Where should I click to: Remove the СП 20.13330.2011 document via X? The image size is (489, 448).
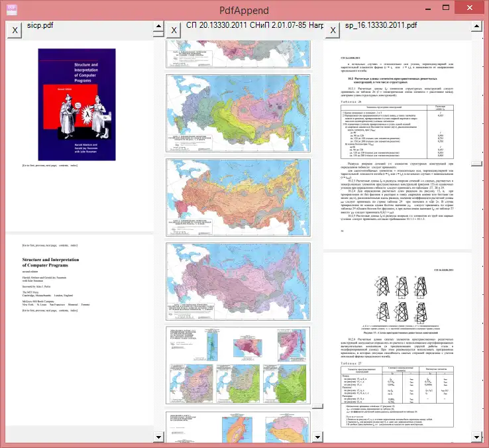coord(174,30)
